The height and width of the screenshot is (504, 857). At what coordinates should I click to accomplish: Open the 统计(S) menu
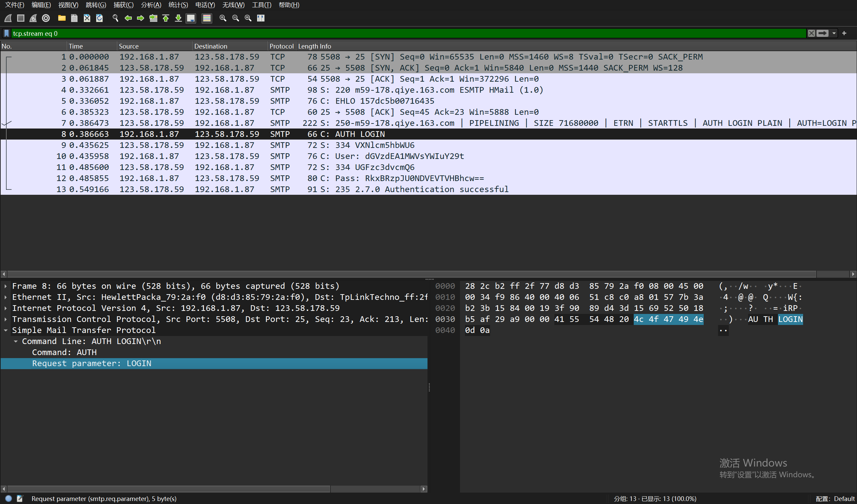click(178, 5)
